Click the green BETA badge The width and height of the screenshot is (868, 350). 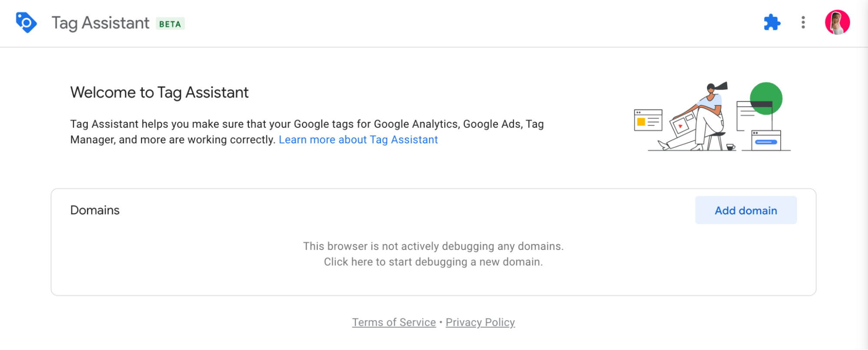click(170, 24)
